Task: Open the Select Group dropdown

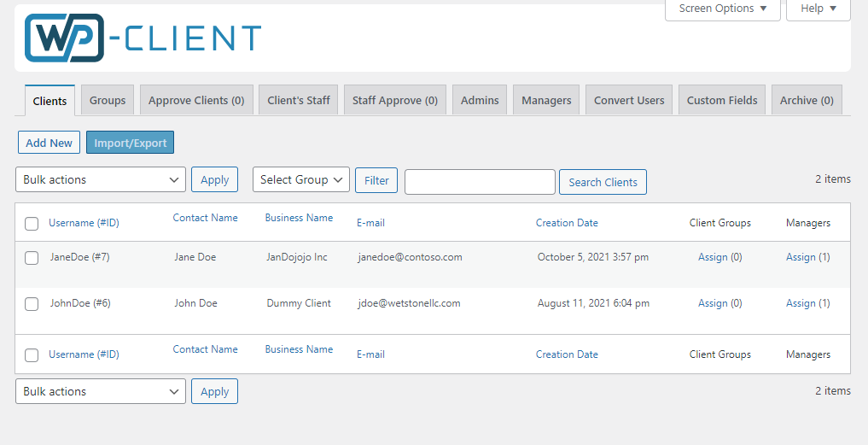Action: 301,179
